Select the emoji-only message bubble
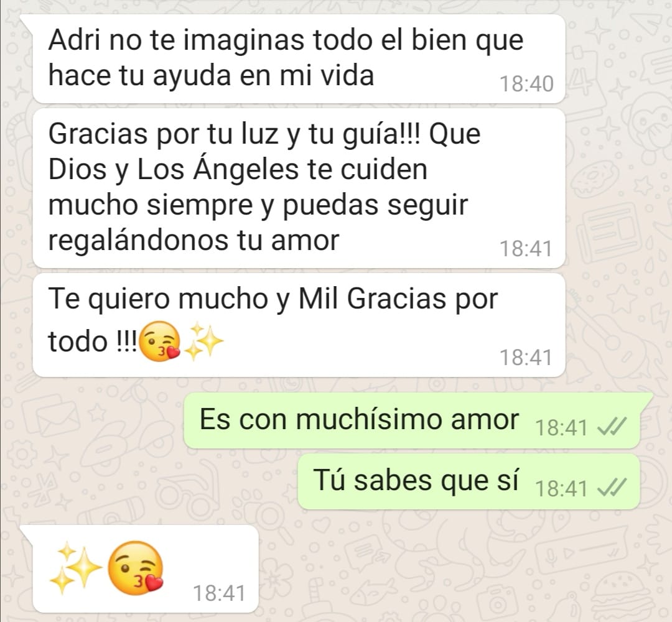Image resolution: width=672 pixels, height=622 pixels. 146,569
